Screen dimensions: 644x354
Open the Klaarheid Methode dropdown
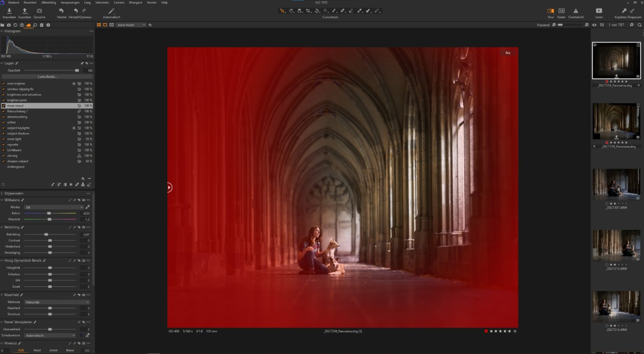coord(57,302)
